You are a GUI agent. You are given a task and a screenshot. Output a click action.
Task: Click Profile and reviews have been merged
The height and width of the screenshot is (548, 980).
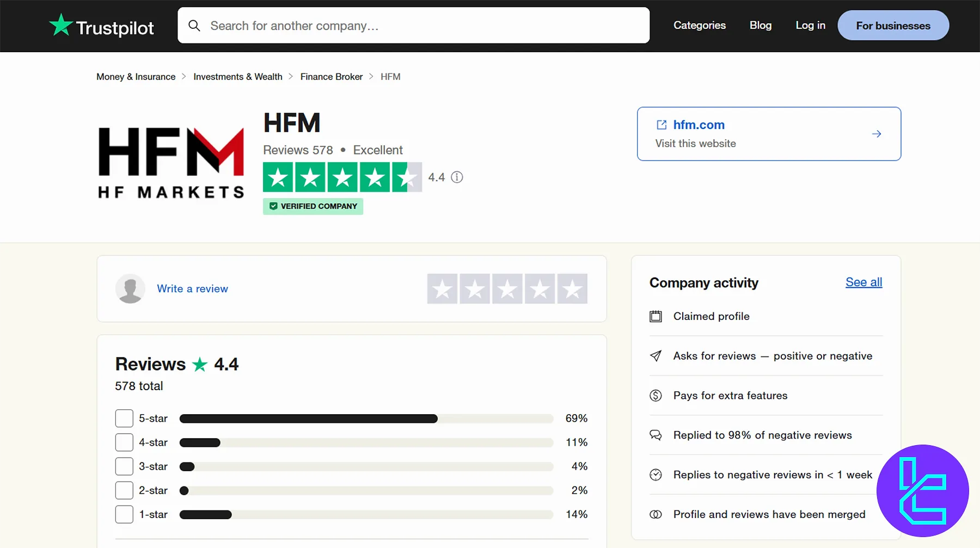coord(769,514)
